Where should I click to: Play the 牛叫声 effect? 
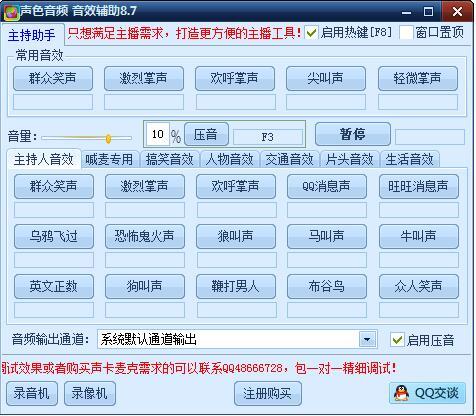419,236
